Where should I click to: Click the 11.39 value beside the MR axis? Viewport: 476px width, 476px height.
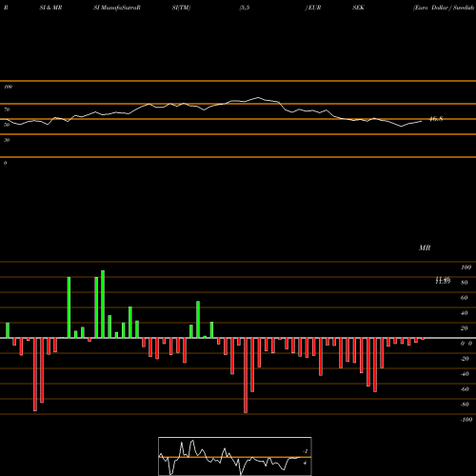(x=443, y=282)
